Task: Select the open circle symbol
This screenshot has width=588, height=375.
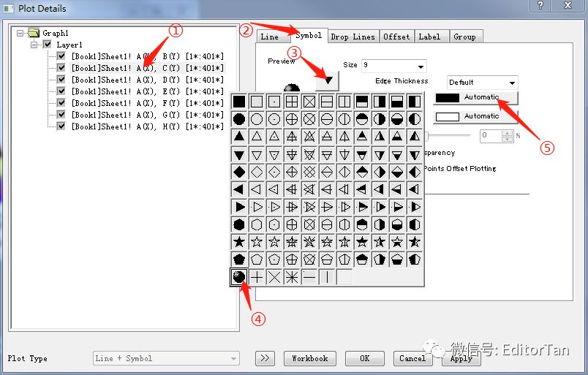Action: [x=257, y=119]
